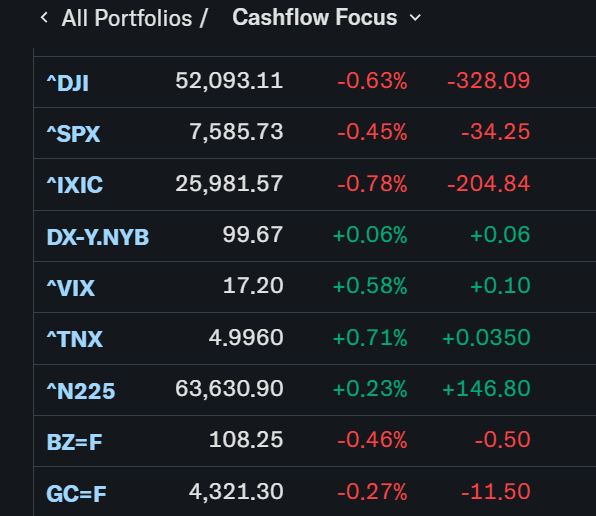
Task: Open the All Portfolios breadcrumb link
Action: click(127, 18)
